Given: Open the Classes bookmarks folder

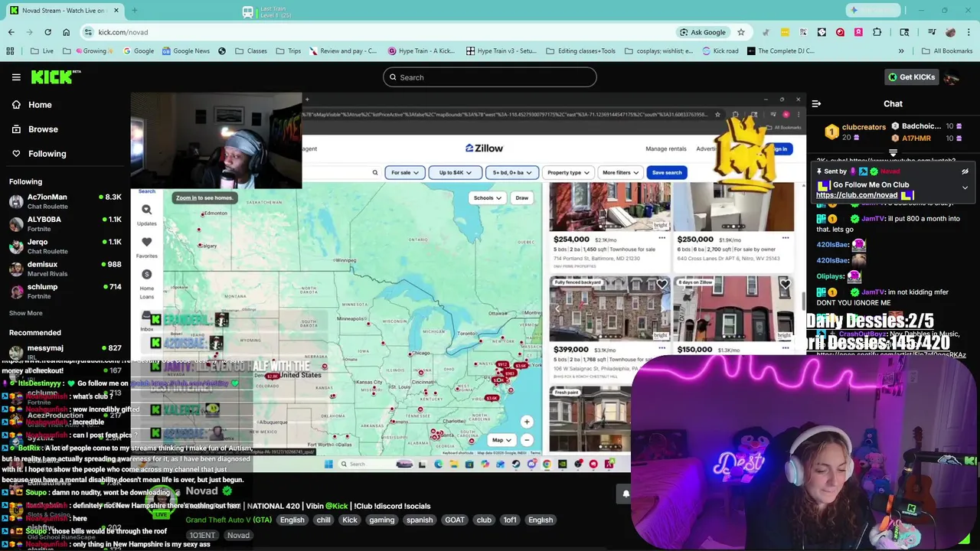Looking at the screenshot, I should (x=251, y=51).
